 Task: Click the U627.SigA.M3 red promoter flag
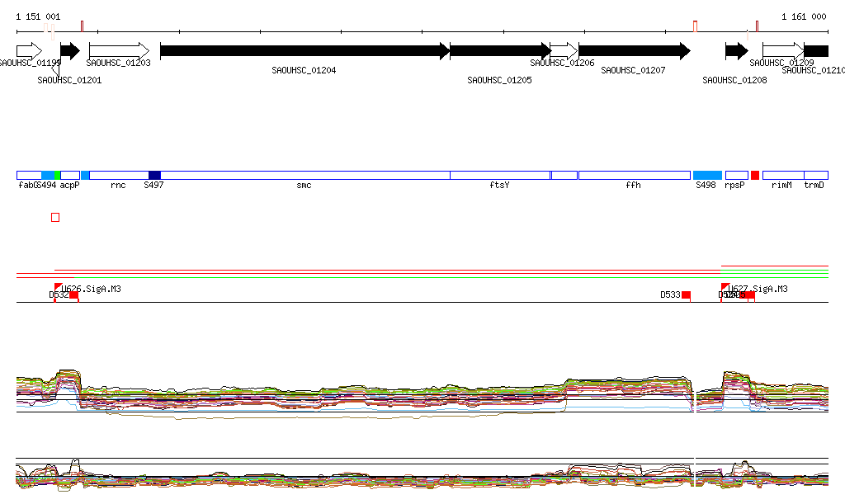pyautogui.click(x=725, y=286)
